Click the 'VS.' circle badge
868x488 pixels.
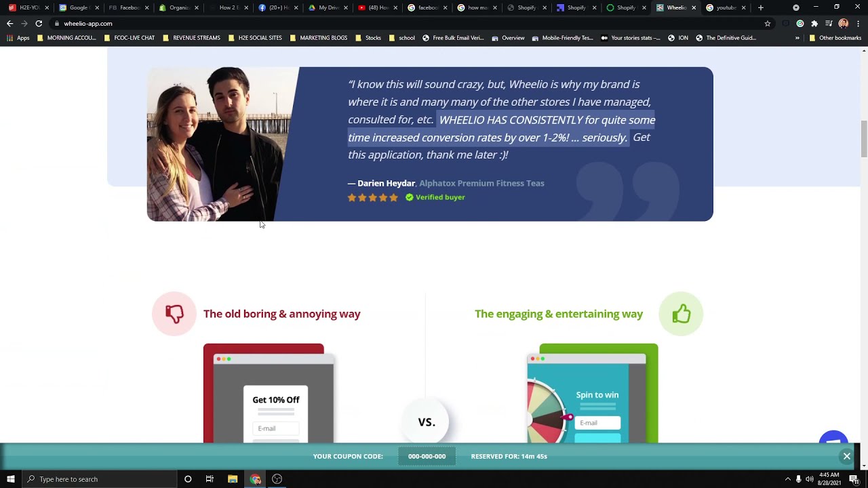(427, 422)
